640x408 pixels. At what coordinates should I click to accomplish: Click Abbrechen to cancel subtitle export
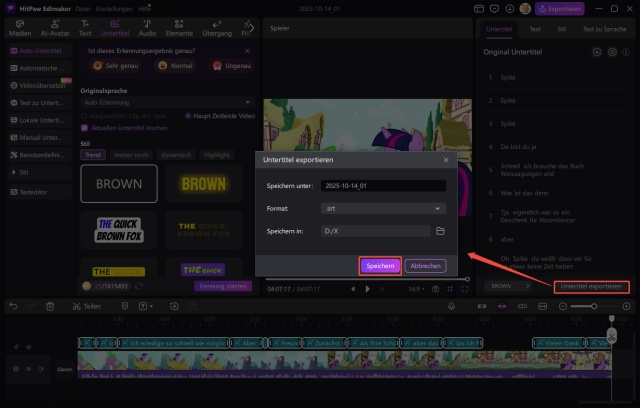(426, 266)
